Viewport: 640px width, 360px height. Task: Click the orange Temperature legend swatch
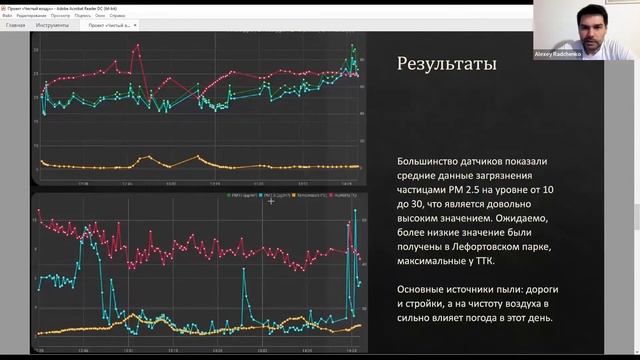point(294,196)
